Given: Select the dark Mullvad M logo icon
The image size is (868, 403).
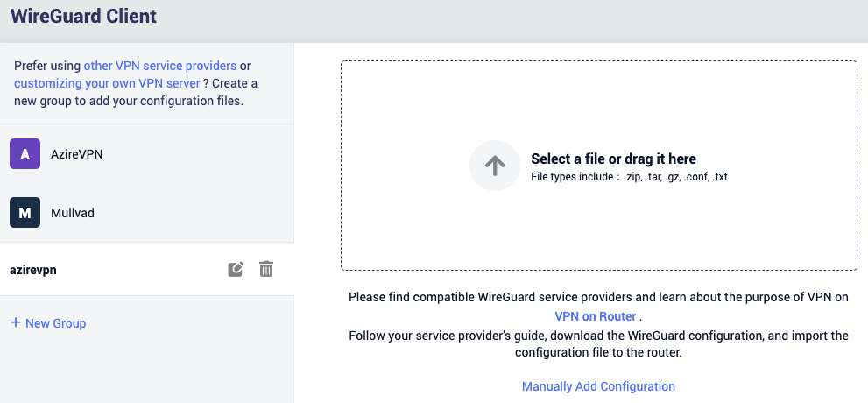Looking at the screenshot, I should pos(25,213).
